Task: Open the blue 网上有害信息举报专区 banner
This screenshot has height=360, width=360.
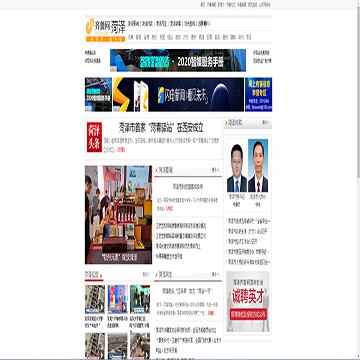Action: tap(258, 95)
